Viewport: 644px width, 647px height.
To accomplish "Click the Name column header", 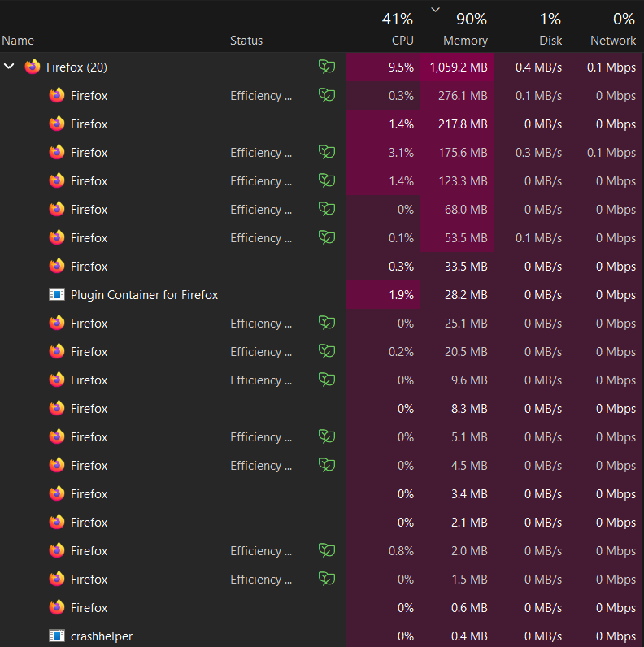I will coord(18,40).
